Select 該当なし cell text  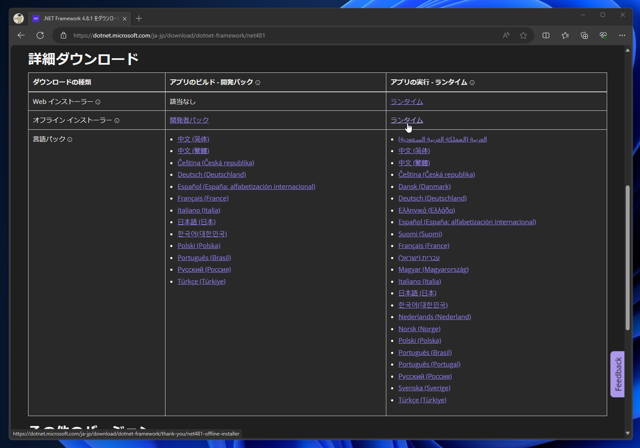click(182, 101)
